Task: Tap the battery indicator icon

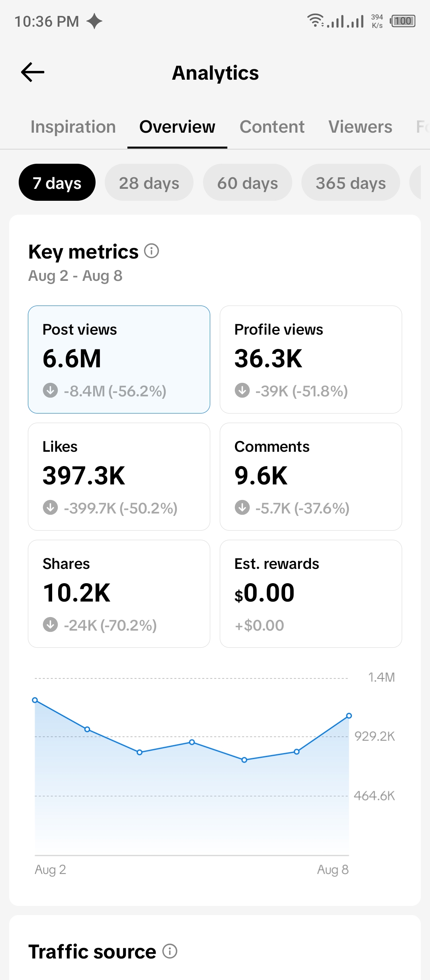Action: point(403,21)
